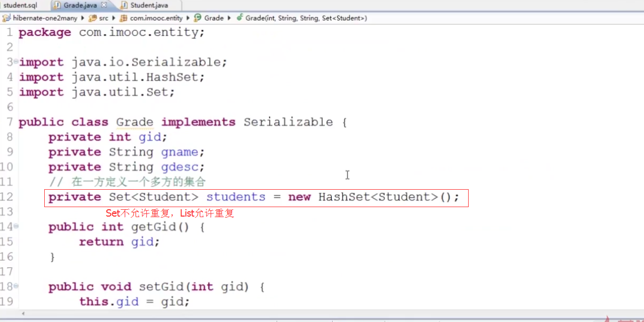
Task: Collapse the import block fold marker on line 3
Action: 16,62
